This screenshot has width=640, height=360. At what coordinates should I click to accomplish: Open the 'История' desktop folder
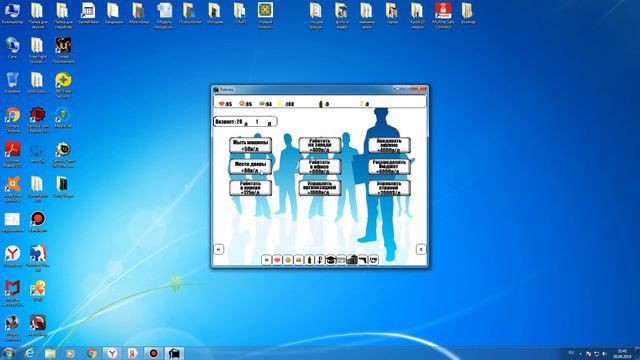point(215,13)
